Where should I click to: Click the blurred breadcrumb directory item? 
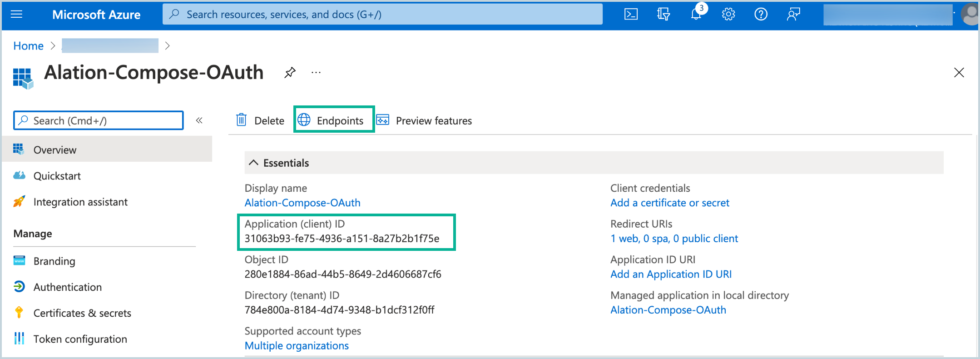[x=110, y=46]
